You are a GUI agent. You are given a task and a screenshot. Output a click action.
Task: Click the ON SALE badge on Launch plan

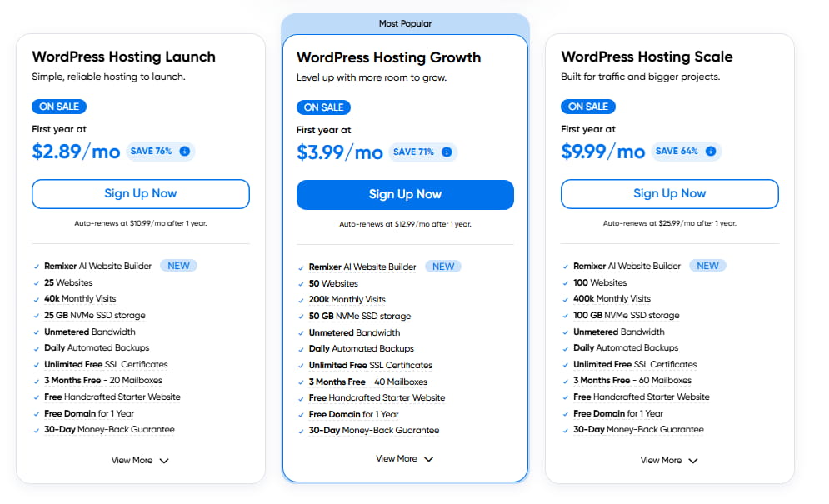click(59, 107)
